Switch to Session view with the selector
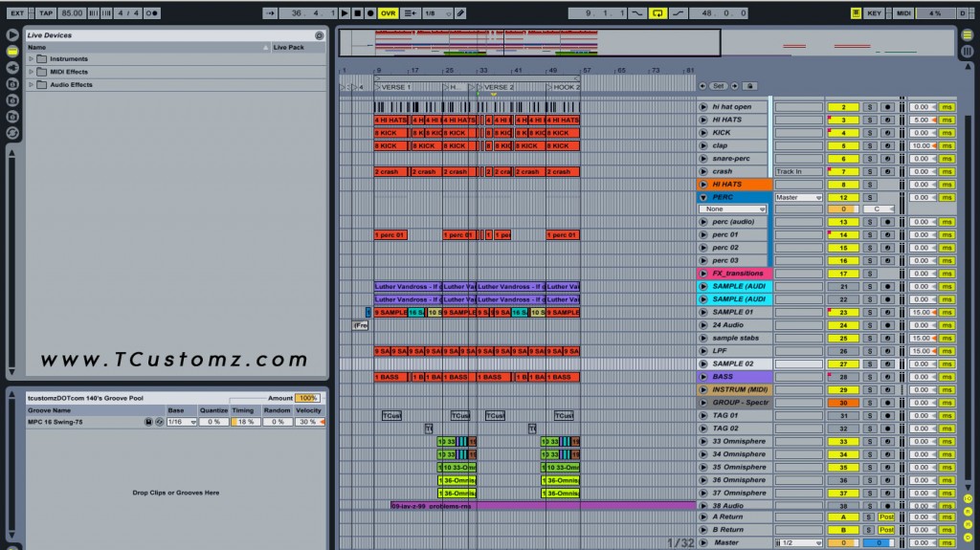Screen dimensions: 980x550 (967, 52)
